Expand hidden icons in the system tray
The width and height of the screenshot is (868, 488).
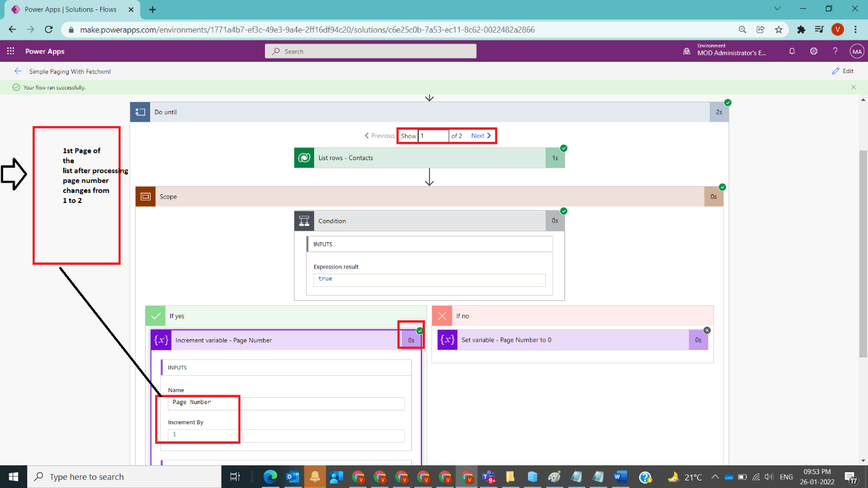(x=715, y=477)
